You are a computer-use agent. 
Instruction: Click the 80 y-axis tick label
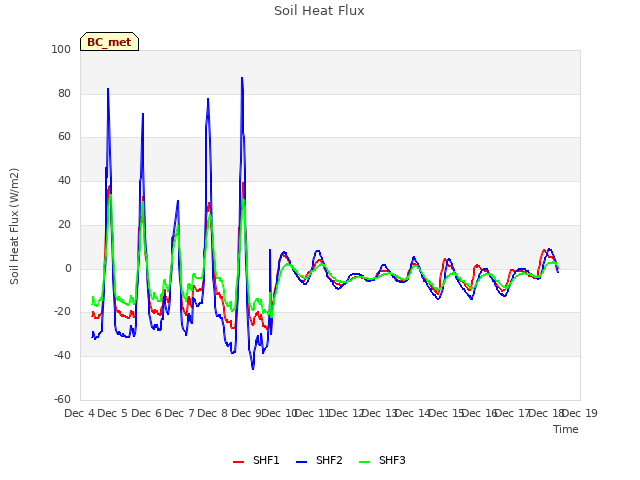64,93
